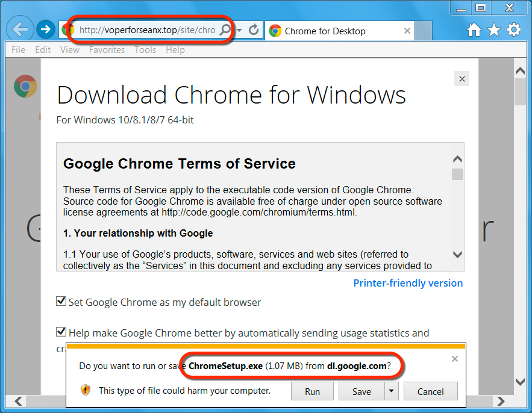Click the page vertical scrollbar thumb
Screen dimensions: 532x413
[x=520, y=92]
